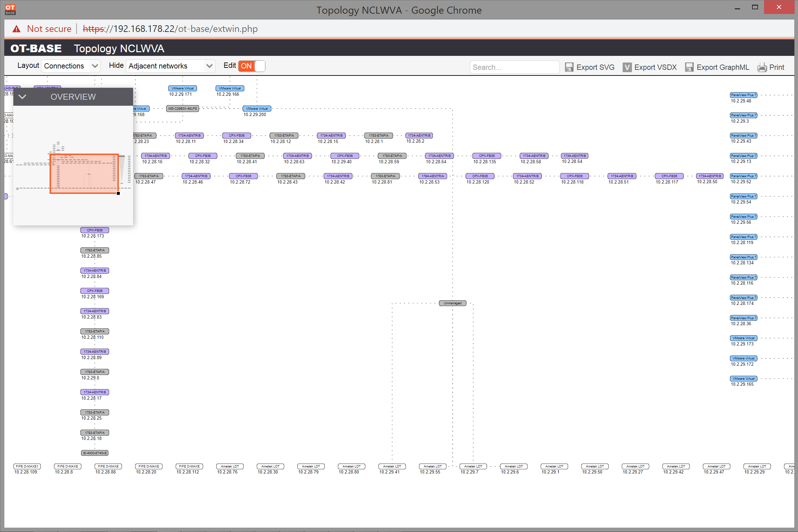
Task: Select Ametek LDT node 10.2.28.76
Action: [230, 466]
